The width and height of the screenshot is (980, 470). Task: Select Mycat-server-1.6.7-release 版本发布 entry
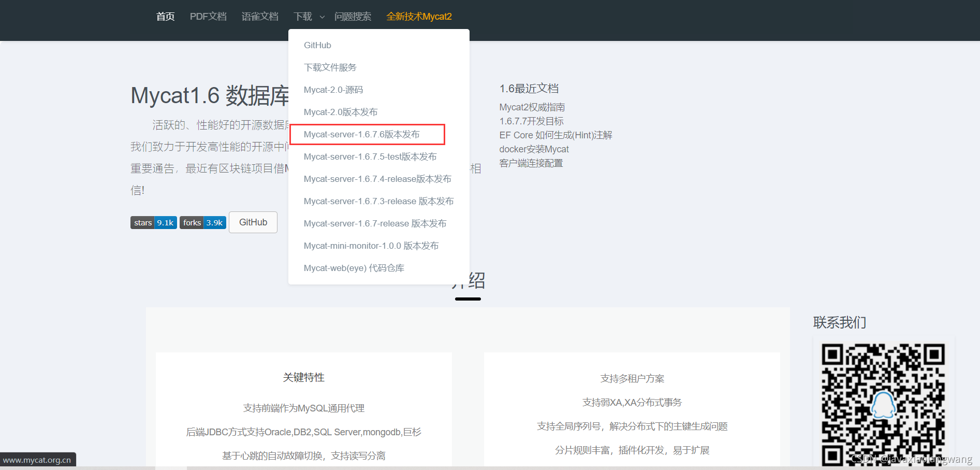tap(375, 223)
